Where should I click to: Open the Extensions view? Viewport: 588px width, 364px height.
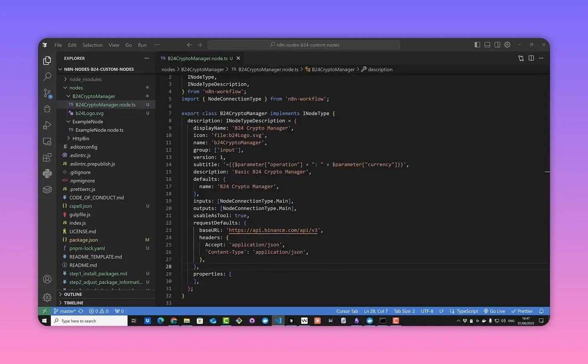pos(47,157)
